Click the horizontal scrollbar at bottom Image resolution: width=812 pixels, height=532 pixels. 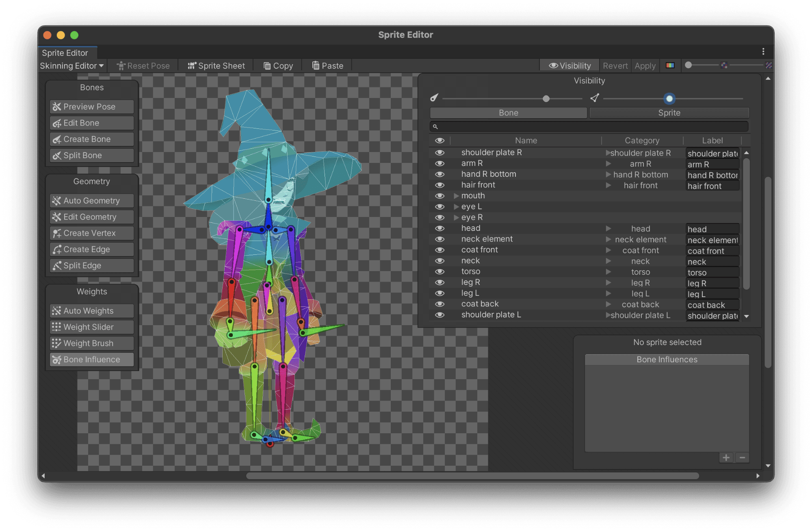click(x=472, y=476)
